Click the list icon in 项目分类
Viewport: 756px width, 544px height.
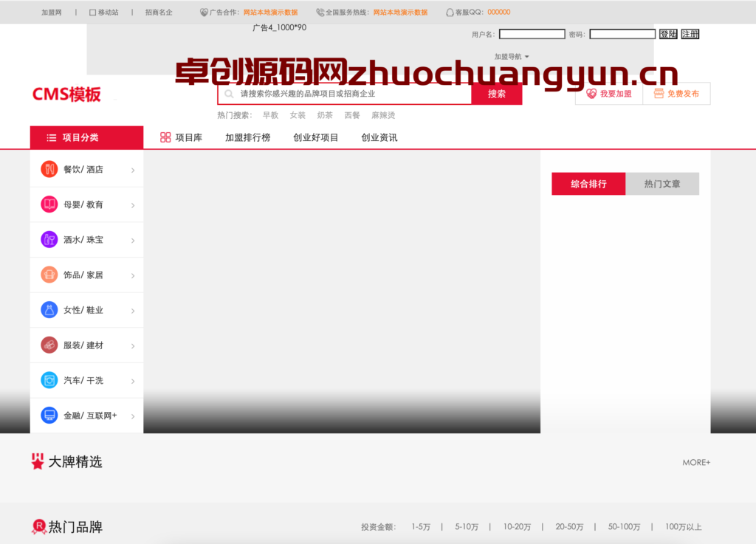(x=51, y=138)
